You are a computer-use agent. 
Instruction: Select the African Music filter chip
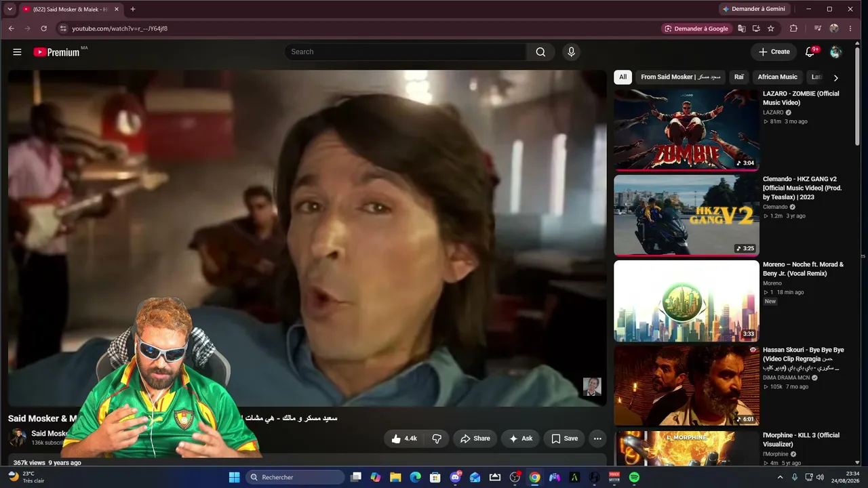(x=777, y=77)
